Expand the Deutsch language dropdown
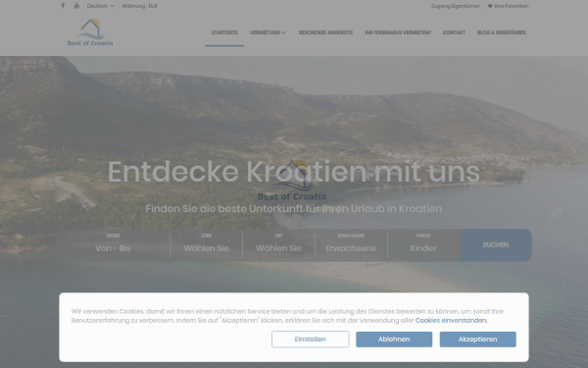 tap(101, 6)
